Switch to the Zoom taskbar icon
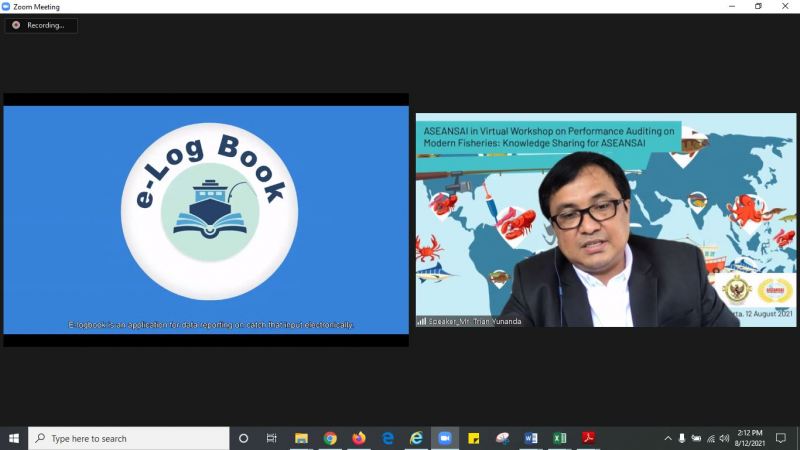Viewport: 800px width, 450px height. point(445,438)
